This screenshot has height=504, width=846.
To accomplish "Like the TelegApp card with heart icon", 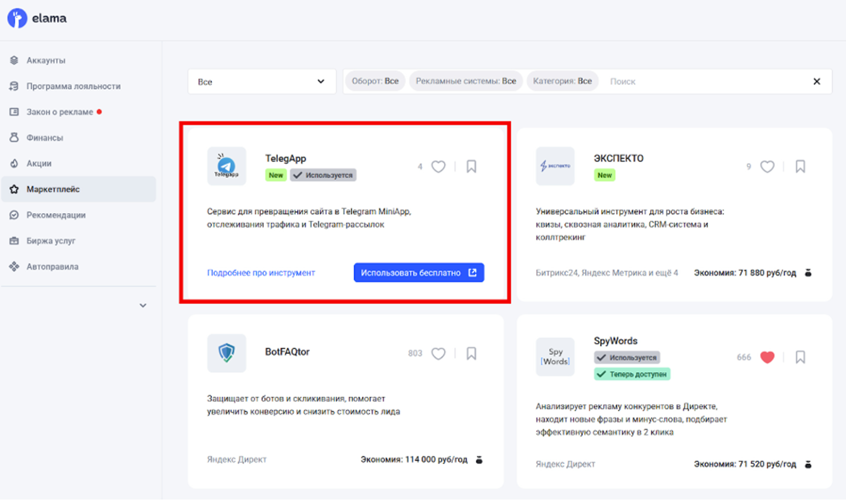I will click(x=438, y=167).
